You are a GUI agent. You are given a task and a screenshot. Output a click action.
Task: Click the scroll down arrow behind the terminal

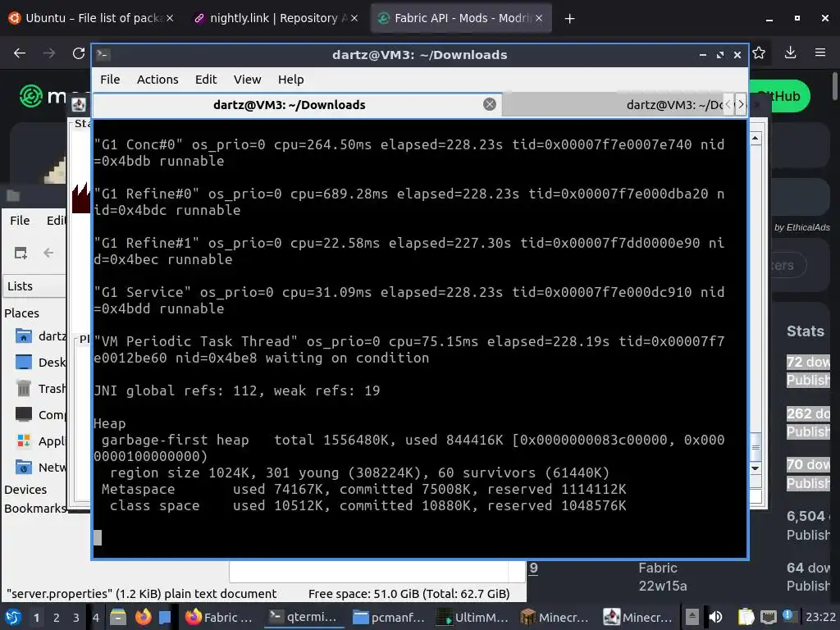(756, 468)
